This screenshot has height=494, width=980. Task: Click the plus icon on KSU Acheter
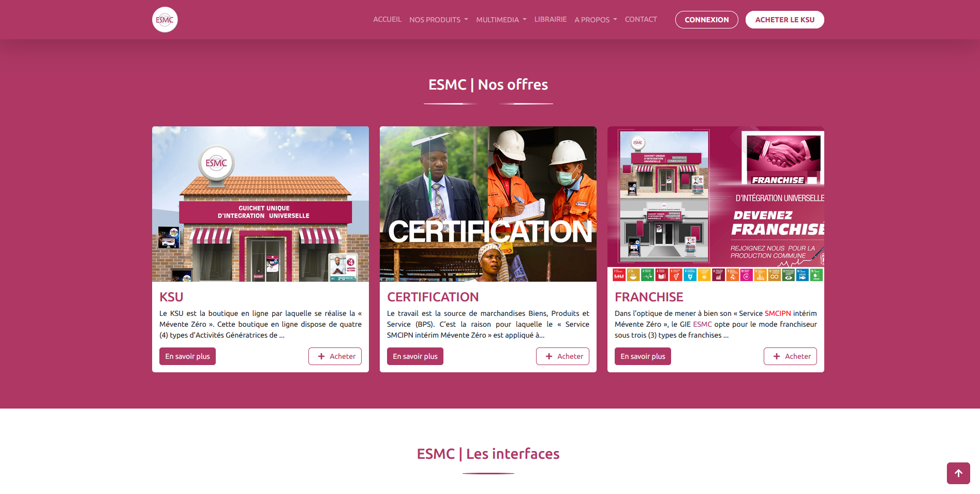coord(321,356)
